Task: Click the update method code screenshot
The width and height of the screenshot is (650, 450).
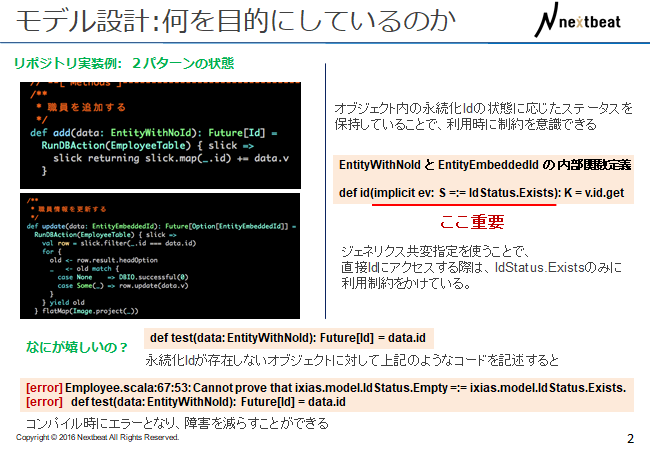Action: 160,256
